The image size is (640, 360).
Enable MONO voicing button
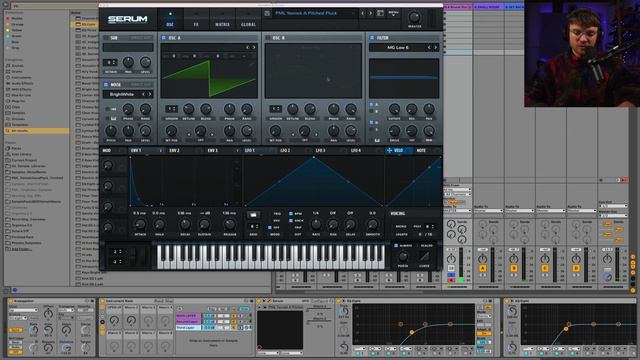[401, 226]
